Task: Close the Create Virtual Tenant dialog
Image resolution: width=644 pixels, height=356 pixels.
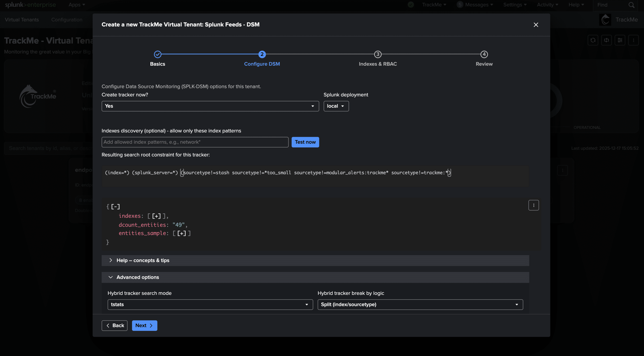Action: [536, 25]
